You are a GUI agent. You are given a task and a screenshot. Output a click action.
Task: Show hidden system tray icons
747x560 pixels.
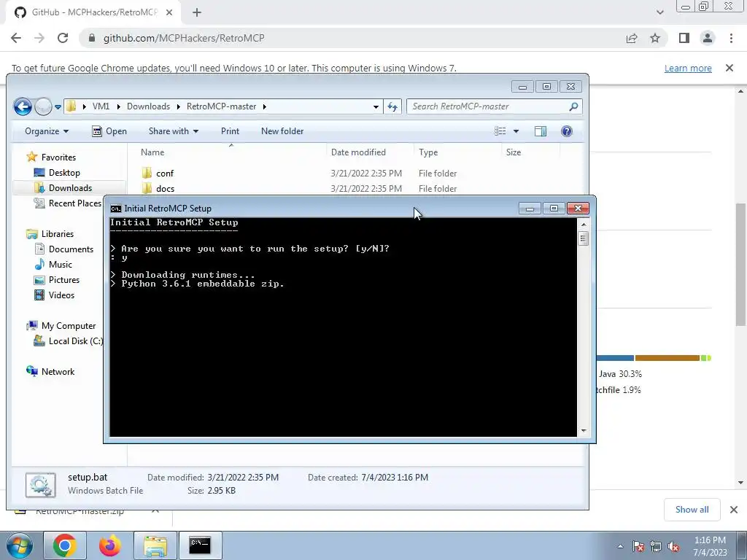click(620, 546)
